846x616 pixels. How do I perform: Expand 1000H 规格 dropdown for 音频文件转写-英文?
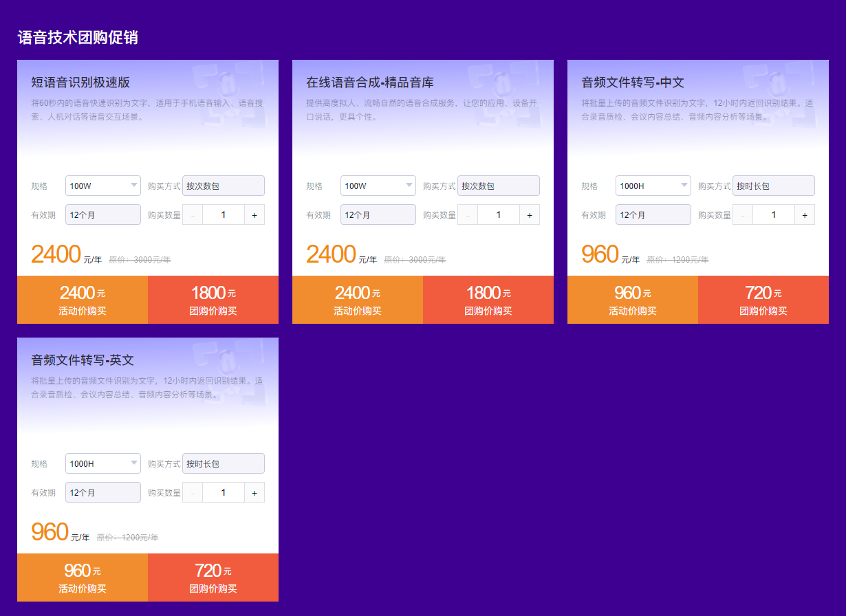pyautogui.click(x=103, y=463)
